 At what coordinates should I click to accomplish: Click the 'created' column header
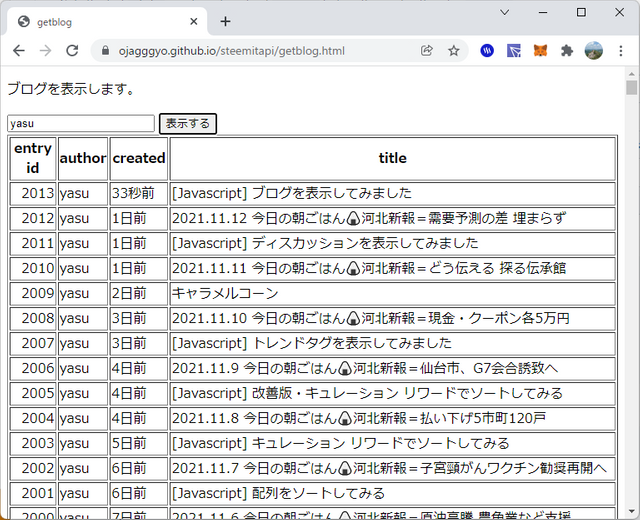click(139, 158)
